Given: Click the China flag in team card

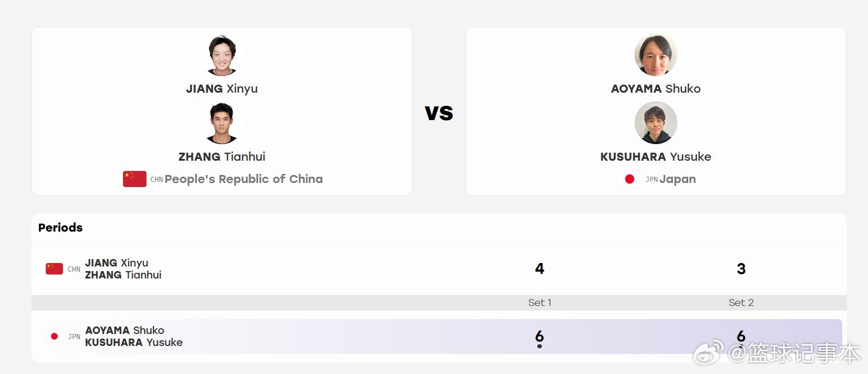Looking at the screenshot, I should 134,179.
